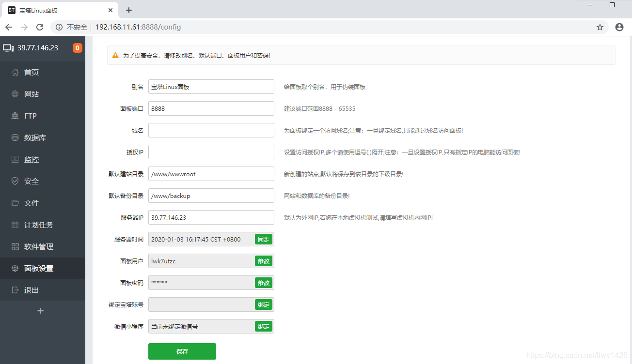
Task: Click the shield icon beside 安全
Action: 15,181
